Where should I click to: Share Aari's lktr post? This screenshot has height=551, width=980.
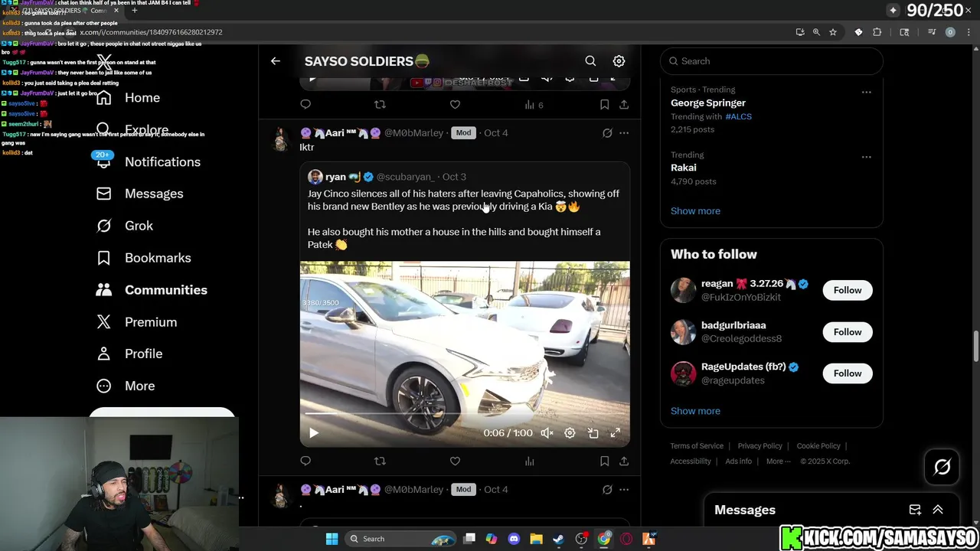[624, 461]
